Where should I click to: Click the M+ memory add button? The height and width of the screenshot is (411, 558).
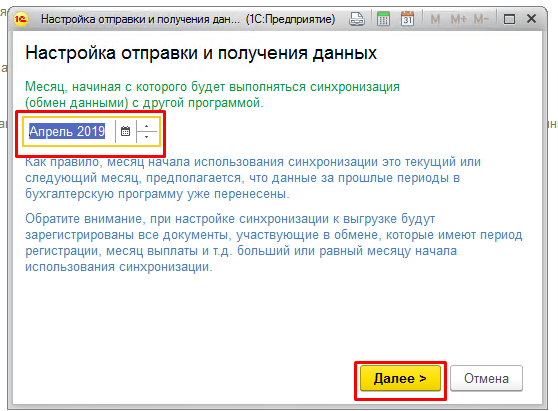pos(459,19)
